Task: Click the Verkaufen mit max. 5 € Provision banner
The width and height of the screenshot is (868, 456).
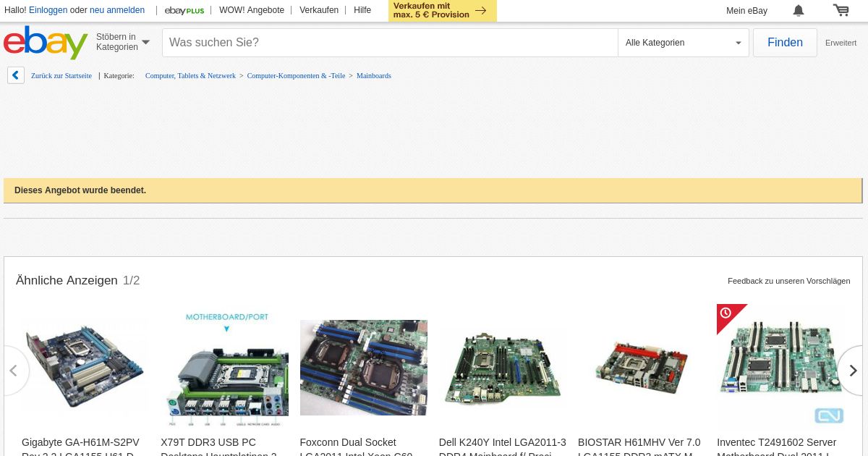Action: click(443, 11)
